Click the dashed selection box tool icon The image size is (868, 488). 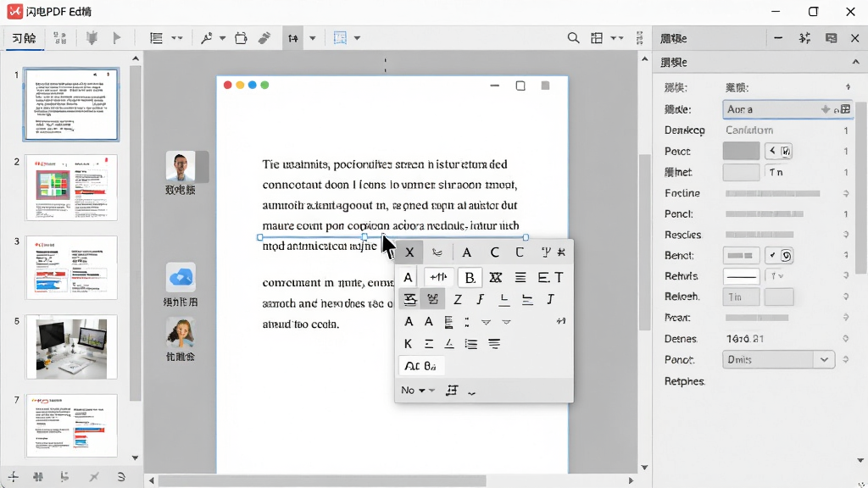coord(340,38)
